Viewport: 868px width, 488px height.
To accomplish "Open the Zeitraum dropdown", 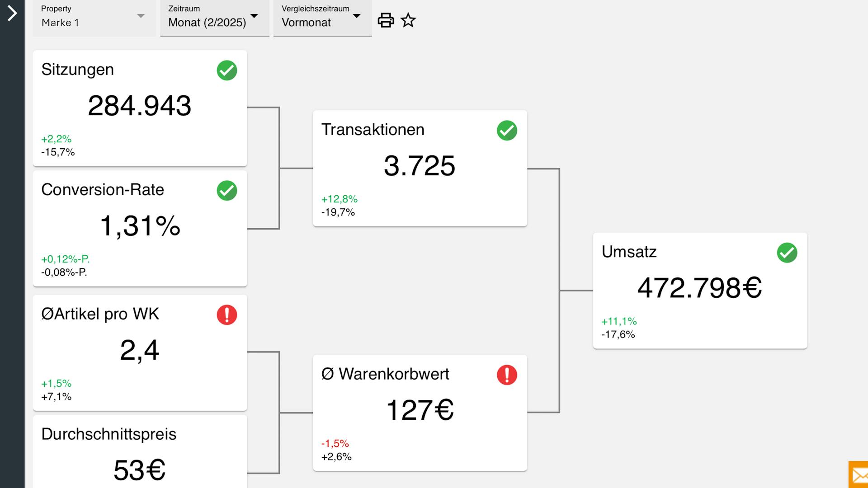I will 214,18.
